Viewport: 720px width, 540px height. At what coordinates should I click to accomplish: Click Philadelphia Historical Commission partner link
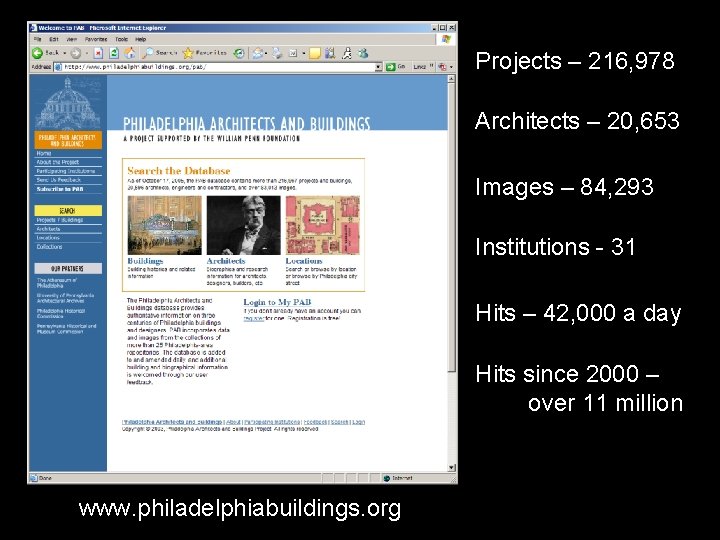click(x=61, y=314)
